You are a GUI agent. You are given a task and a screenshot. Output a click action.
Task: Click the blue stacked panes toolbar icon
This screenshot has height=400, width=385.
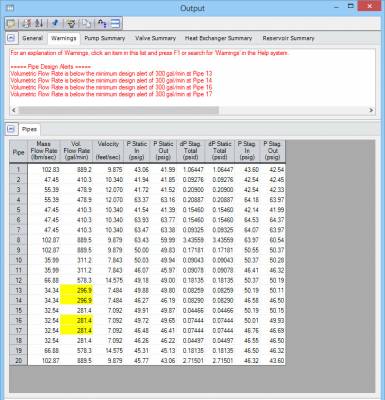(115, 23)
